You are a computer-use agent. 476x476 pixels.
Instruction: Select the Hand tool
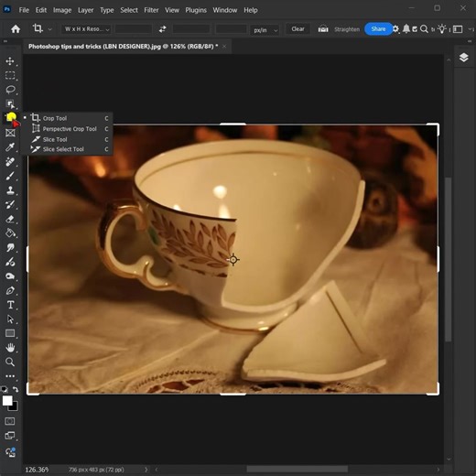[10, 348]
